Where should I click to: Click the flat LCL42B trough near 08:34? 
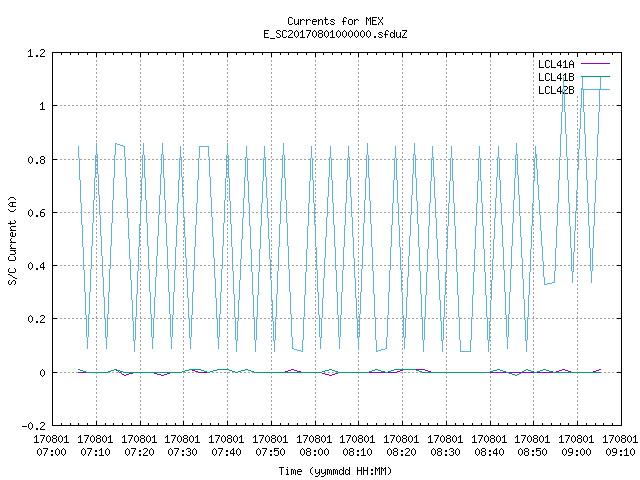pos(465,351)
